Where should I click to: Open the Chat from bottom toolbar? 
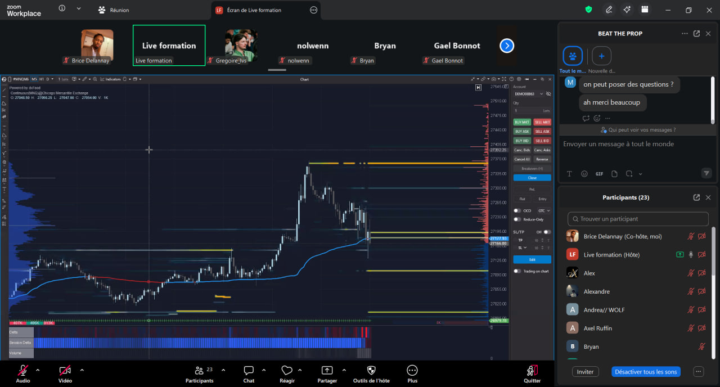click(x=248, y=374)
